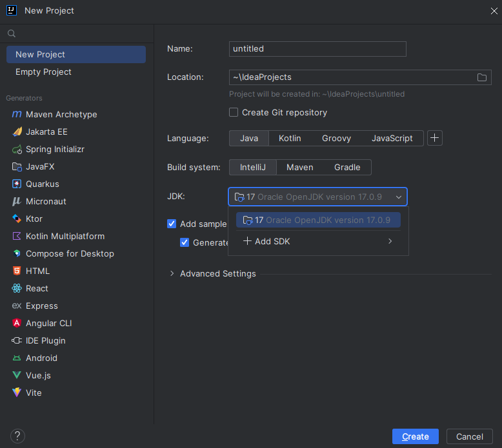Image resolution: width=502 pixels, height=448 pixels.
Task: Select the Spring Initializr icon
Action: point(17,150)
